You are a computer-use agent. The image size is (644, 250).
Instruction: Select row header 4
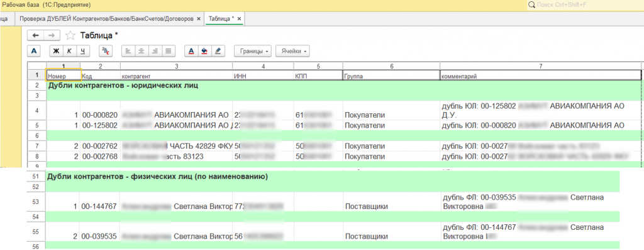point(37,111)
